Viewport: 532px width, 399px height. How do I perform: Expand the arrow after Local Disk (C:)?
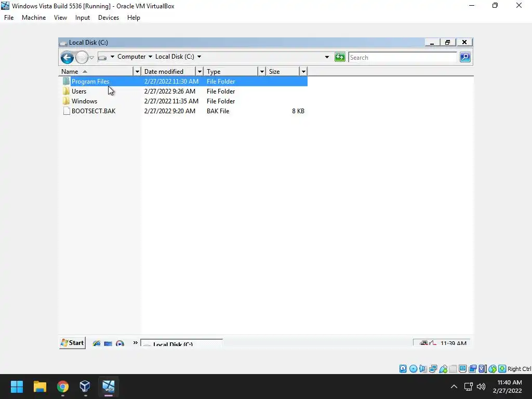(x=199, y=57)
